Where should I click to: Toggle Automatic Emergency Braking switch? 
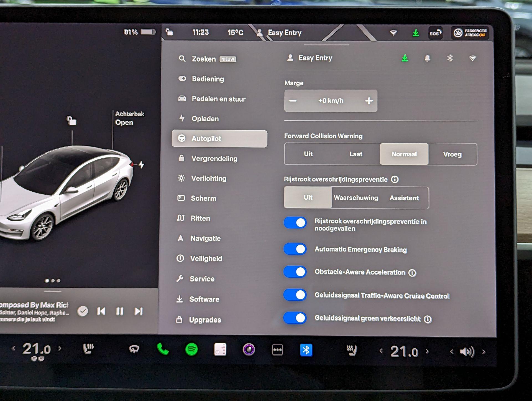[x=295, y=249]
